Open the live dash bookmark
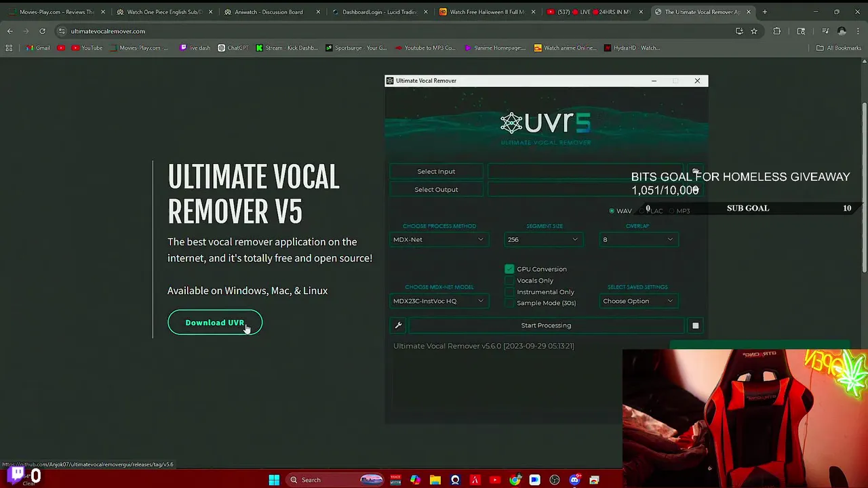 point(195,48)
